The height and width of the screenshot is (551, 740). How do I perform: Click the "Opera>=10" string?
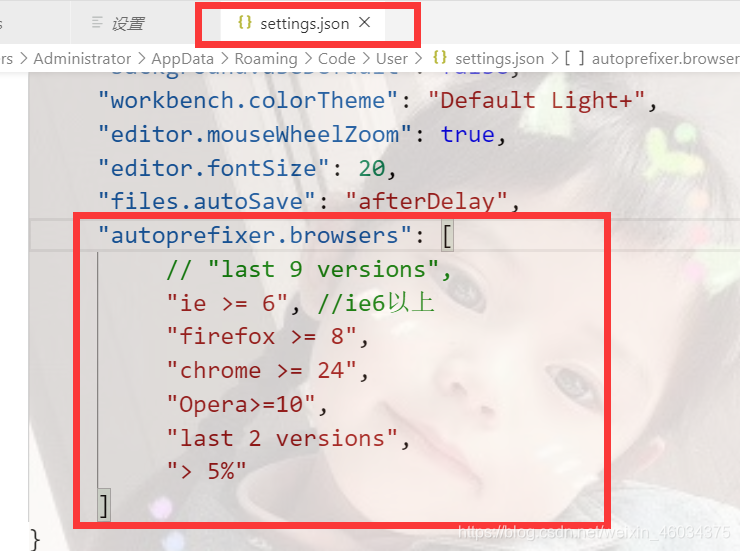(x=241, y=405)
